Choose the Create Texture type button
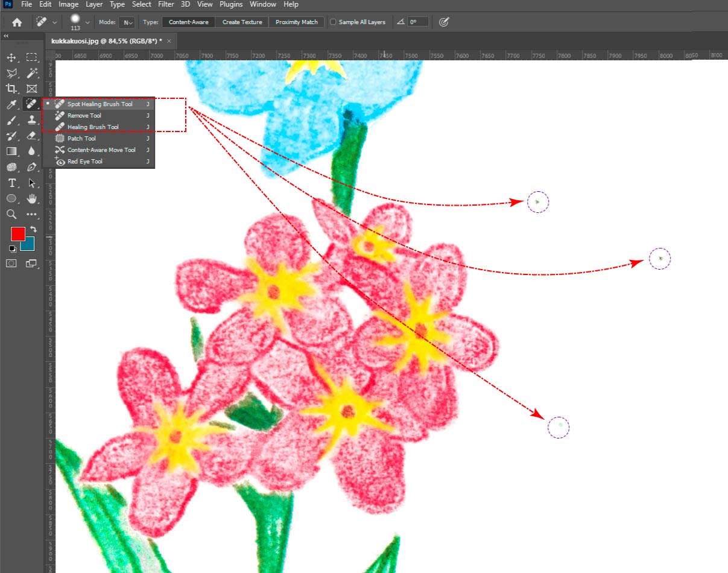The height and width of the screenshot is (573, 728). [242, 22]
